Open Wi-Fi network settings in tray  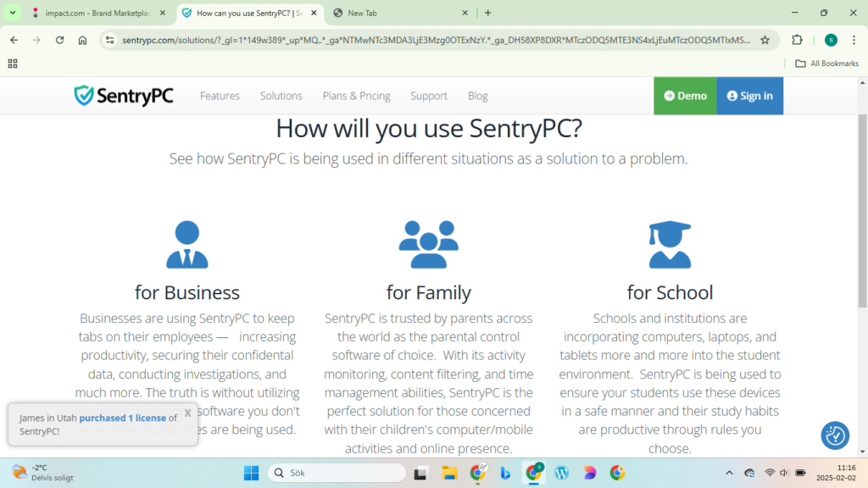pos(770,473)
